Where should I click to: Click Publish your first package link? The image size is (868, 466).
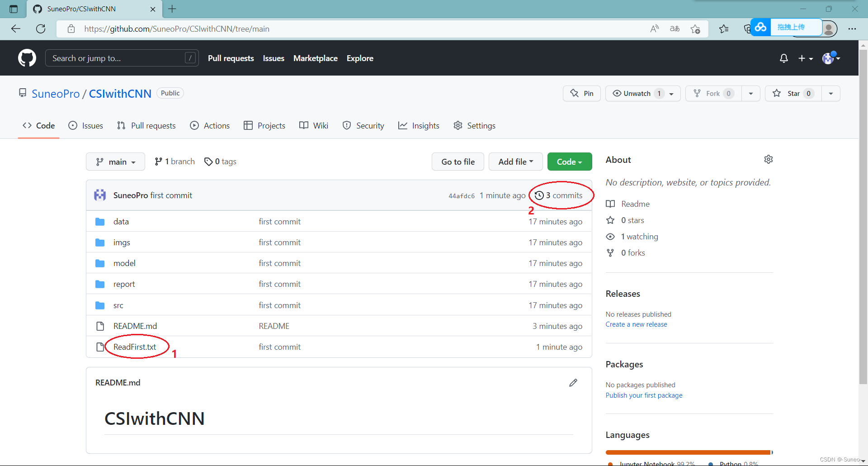tap(644, 395)
